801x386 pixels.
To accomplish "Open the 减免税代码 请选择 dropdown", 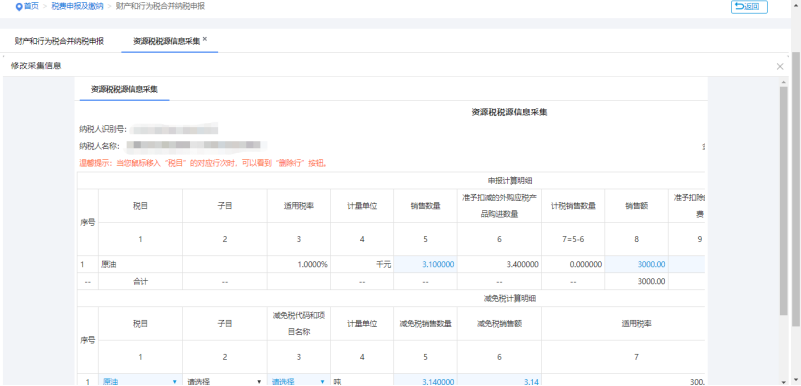I will pos(299,381).
